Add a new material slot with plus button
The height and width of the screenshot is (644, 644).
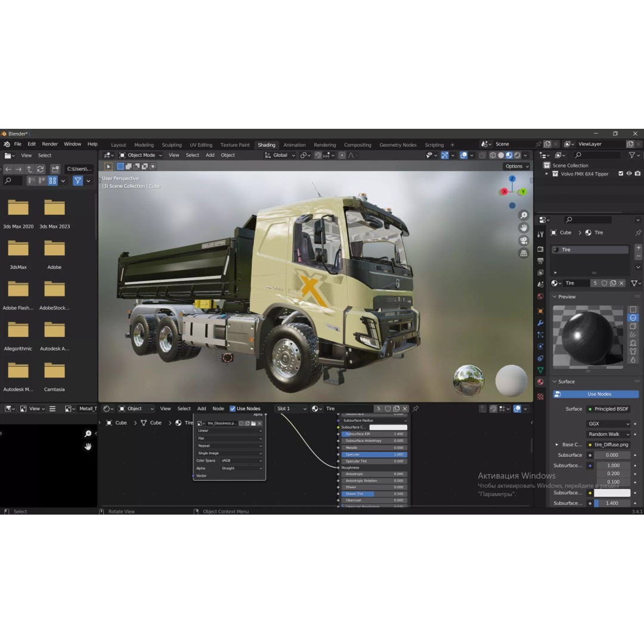coord(638,247)
